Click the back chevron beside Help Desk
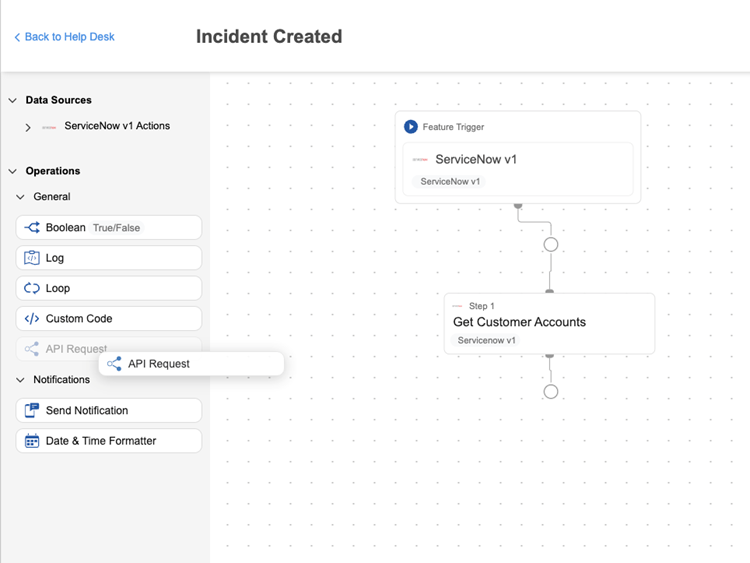Image resolution: width=750 pixels, height=563 pixels. (x=17, y=37)
